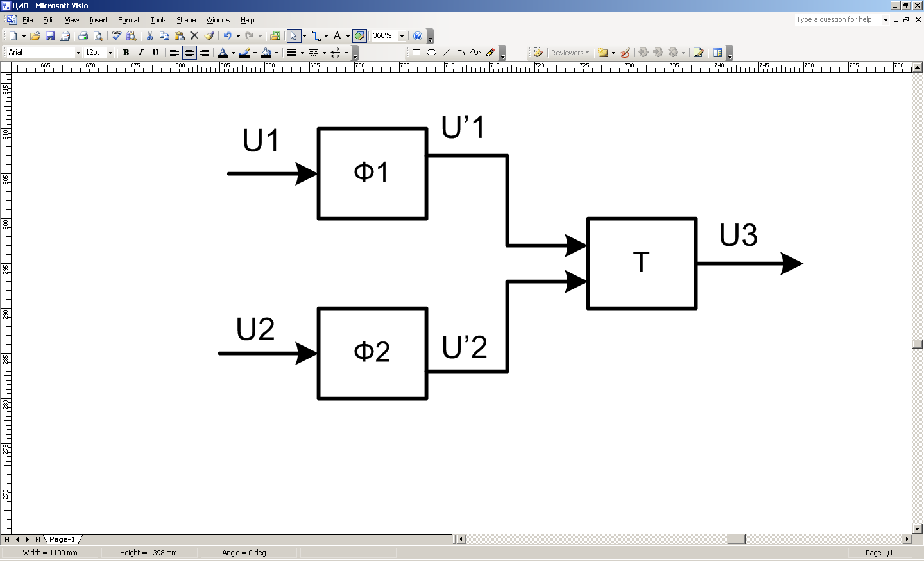Toggle Track Markup icon

(x=698, y=53)
